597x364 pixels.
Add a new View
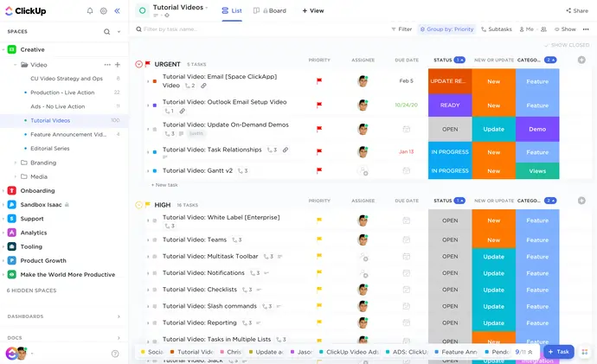tap(313, 10)
